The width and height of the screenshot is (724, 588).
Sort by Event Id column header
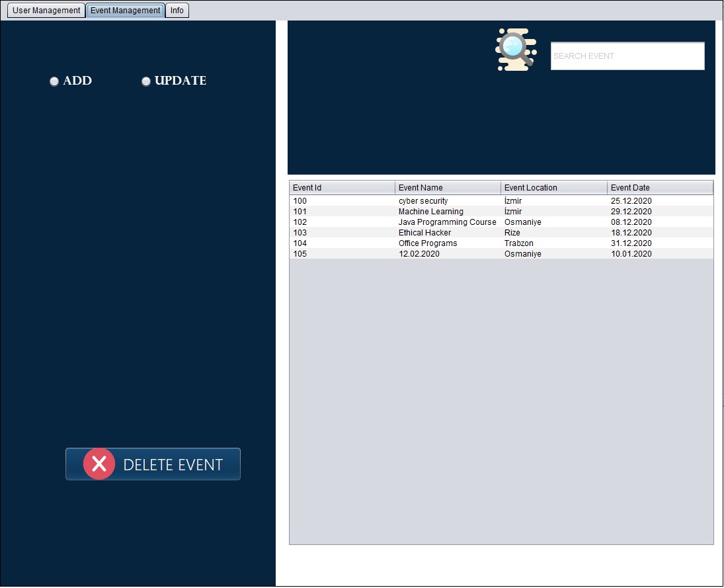pos(342,188)
